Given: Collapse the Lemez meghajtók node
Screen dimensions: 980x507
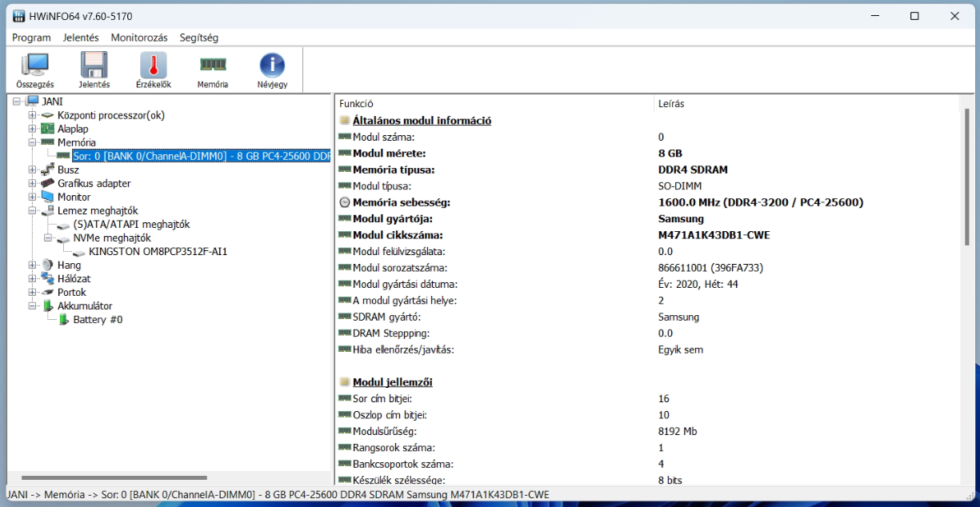Looking at the screenshot, I should pos(33,210).
